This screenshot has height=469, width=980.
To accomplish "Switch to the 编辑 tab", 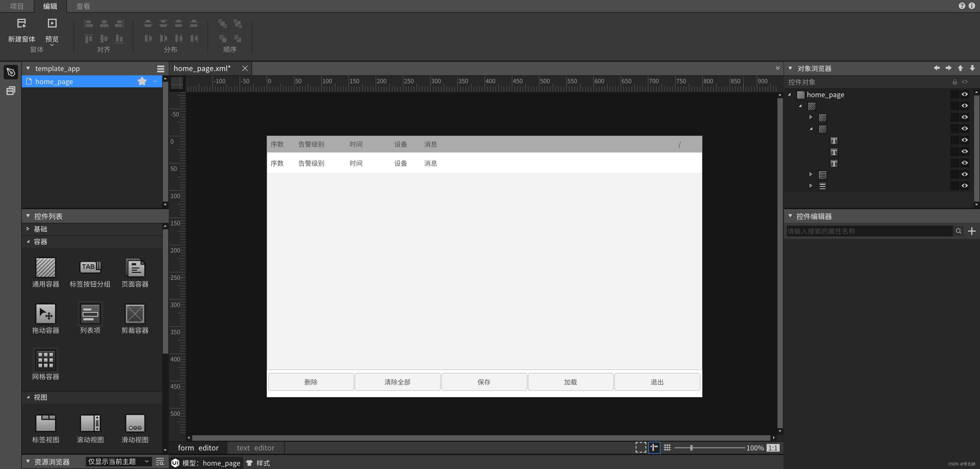I will click(50, 6).
